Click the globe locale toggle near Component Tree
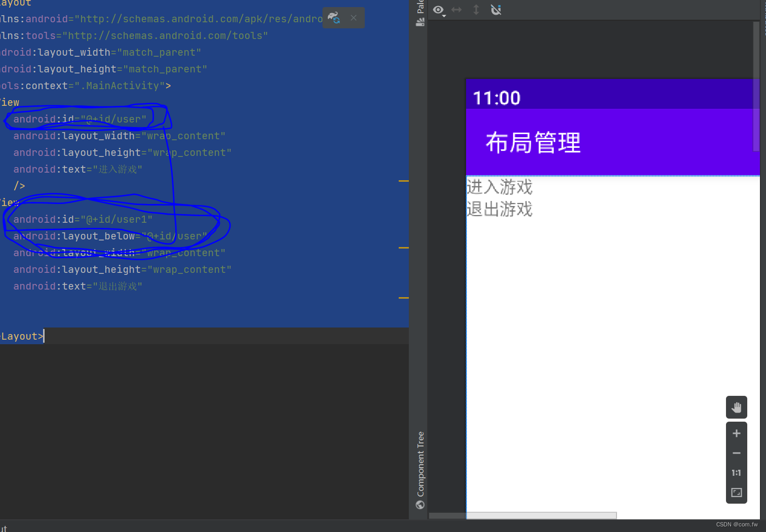This screenshot has width=766, height=532. (x=419, y=505)
